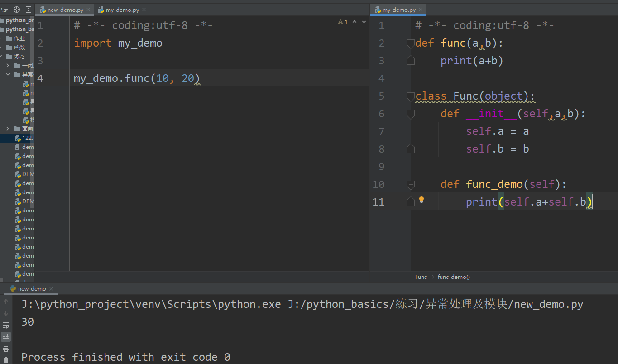
Task: Click the print icon in run console toolbar
Action: point(6,349)
